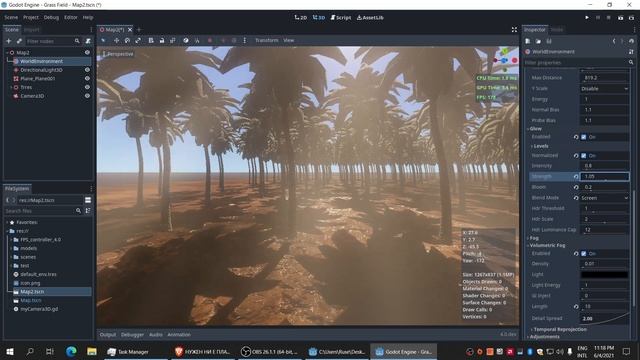Image resolution: width=640 pixels, height=360 pixels.
Task: Select the Map2.tscn file in FileSystem
Action: (x=32, y=292)
